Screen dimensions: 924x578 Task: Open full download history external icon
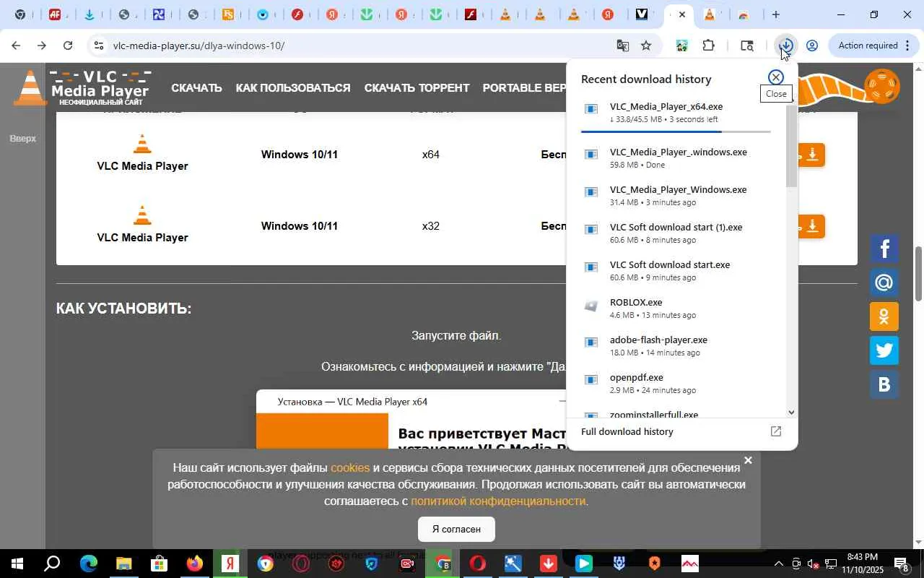776,431
